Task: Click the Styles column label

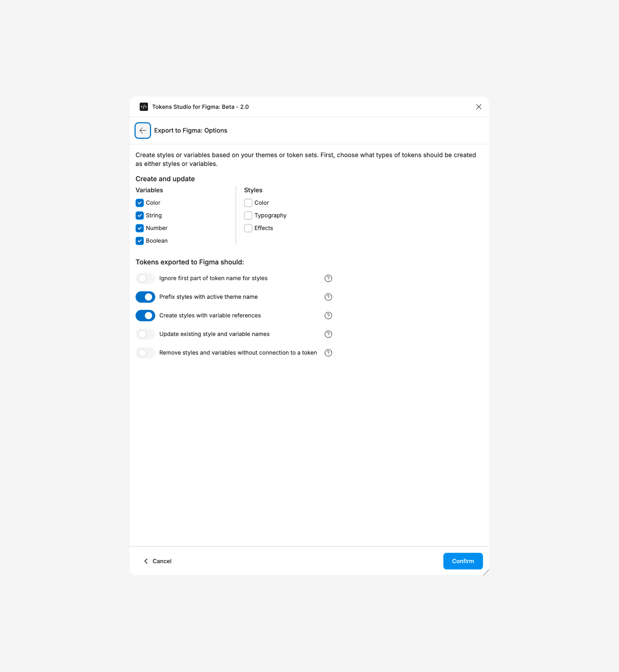Action: coord(253,190)
